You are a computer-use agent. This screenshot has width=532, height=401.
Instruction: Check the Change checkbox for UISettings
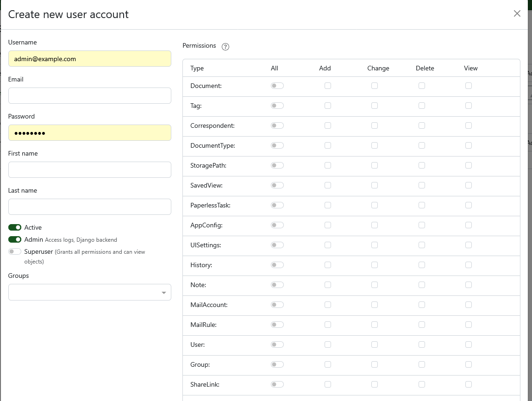[375, 245]
